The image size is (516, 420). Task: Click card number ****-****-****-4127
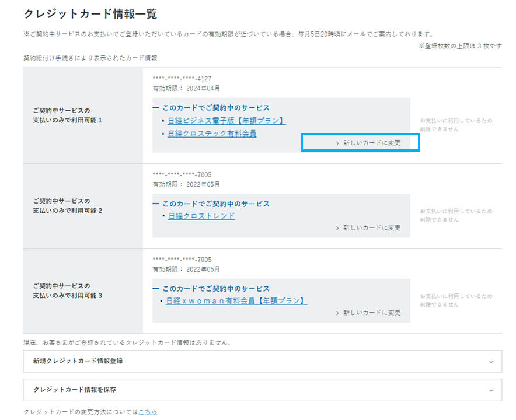182,79
